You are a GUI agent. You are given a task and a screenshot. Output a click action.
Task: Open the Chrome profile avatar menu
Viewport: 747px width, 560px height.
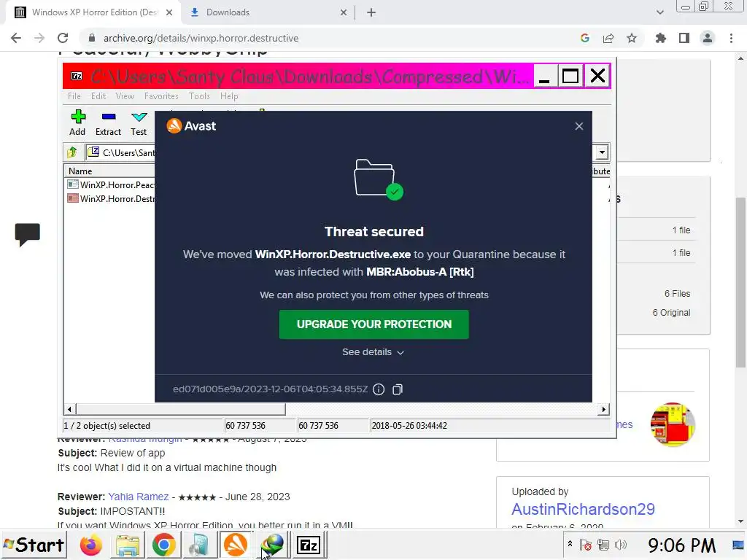(708, 38)
